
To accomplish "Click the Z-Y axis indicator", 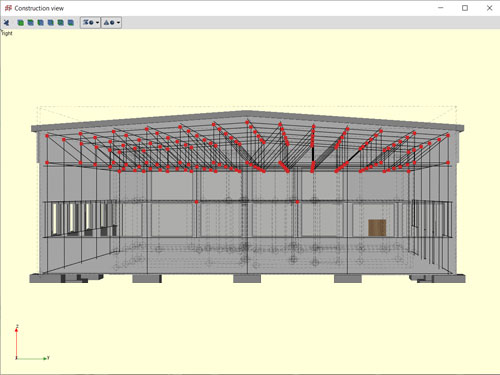I will click(32, 342).
